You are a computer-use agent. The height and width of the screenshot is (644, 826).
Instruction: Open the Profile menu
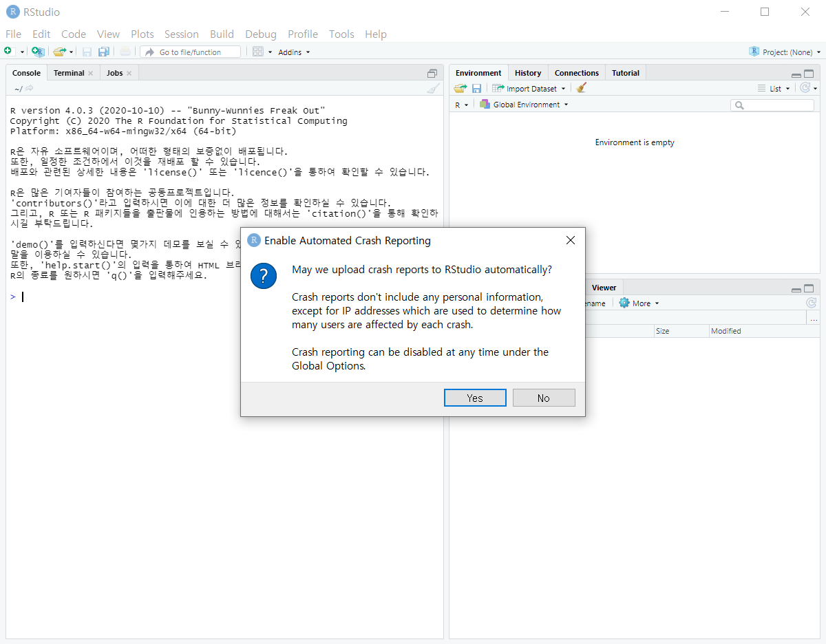(303, 34)
